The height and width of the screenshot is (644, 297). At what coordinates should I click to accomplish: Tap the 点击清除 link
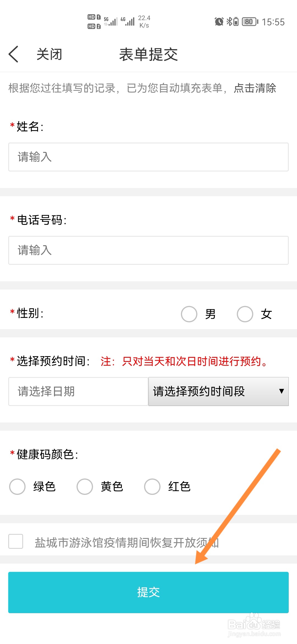pos(255,88)
